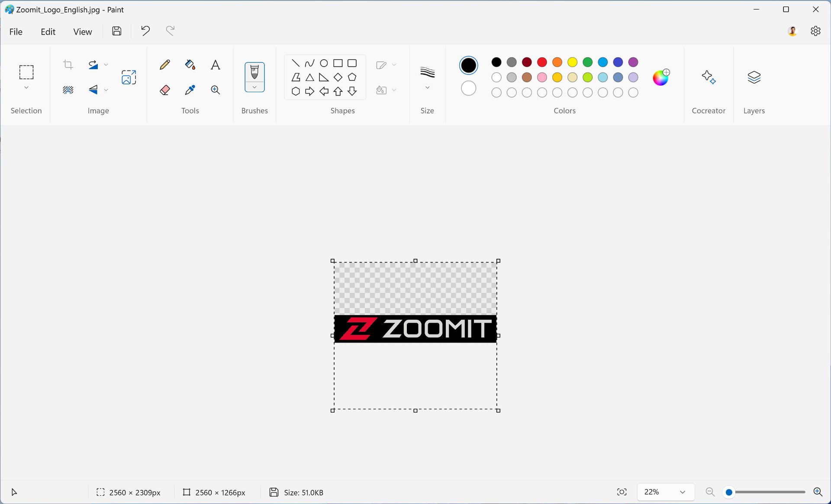Viewport: 831px width, 504px height.
Task: Open the File menu
Action: click(16, 31)
